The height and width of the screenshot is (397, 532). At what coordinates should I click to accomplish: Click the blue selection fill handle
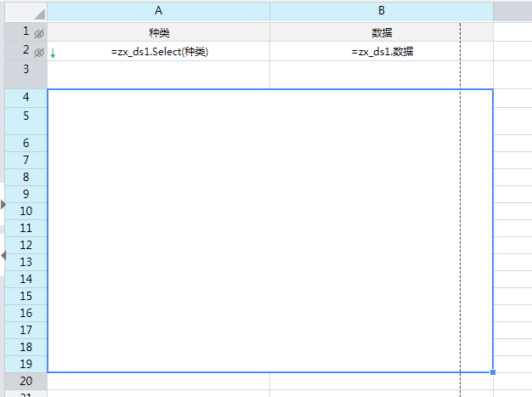(x=493, y=371)
